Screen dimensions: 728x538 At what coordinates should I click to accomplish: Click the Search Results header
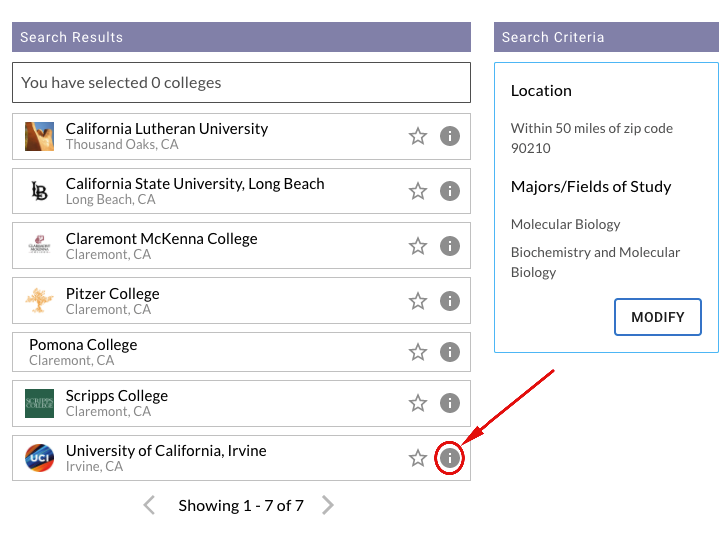[x=241, y=37]
